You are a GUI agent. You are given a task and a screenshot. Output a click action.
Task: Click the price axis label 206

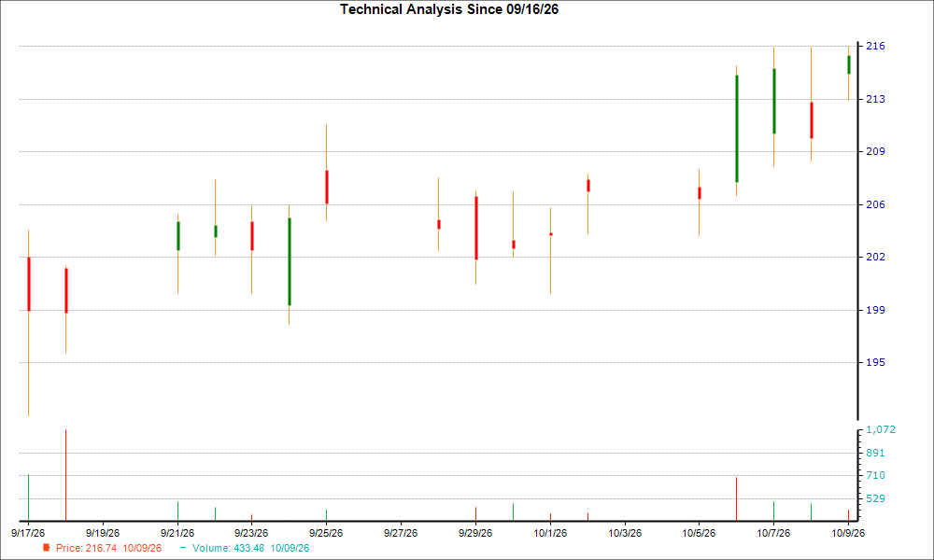click(875, 204)
